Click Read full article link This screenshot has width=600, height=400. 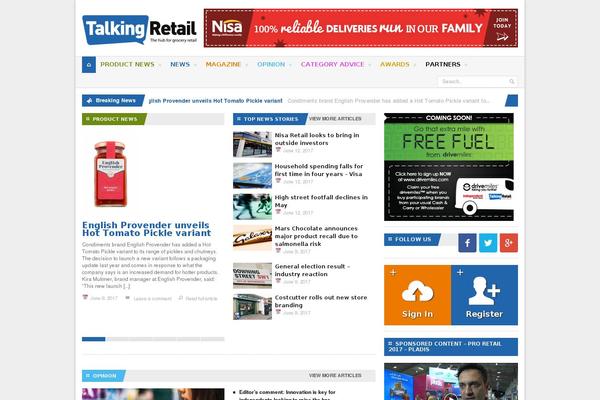[x=202, y=299]
